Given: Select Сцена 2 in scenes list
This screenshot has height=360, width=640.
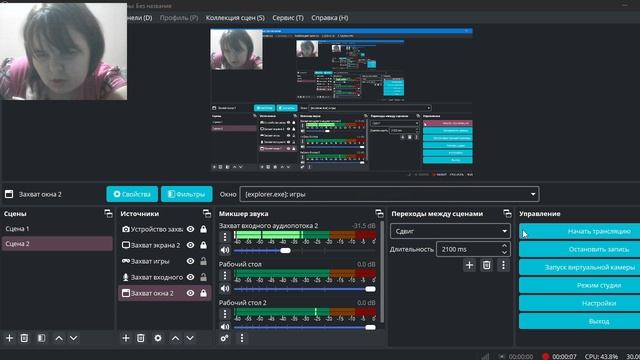Looking at the screenshot, I should (57, 244).
